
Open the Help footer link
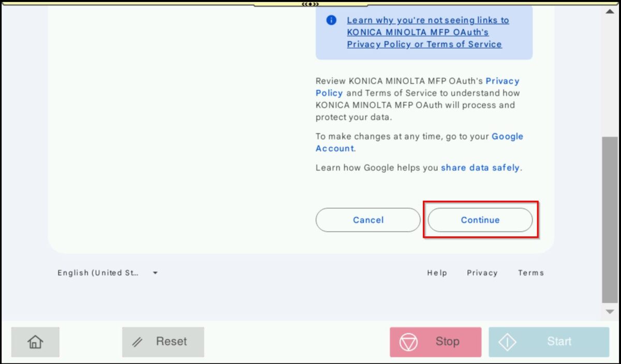coord(437,273)
